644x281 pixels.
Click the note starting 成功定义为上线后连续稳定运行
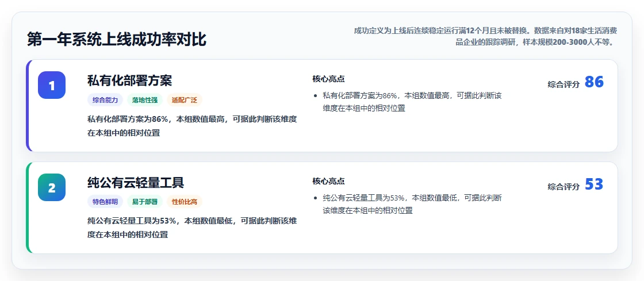(485, 37)
